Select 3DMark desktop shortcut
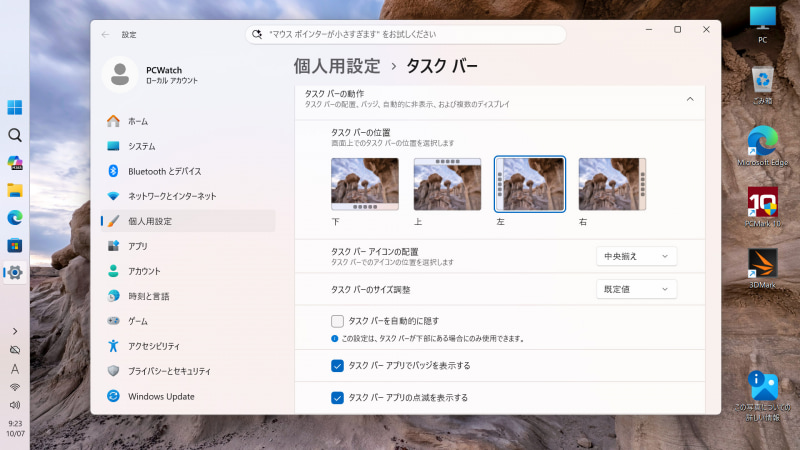800x450 pixels. (x=762, y=268)
